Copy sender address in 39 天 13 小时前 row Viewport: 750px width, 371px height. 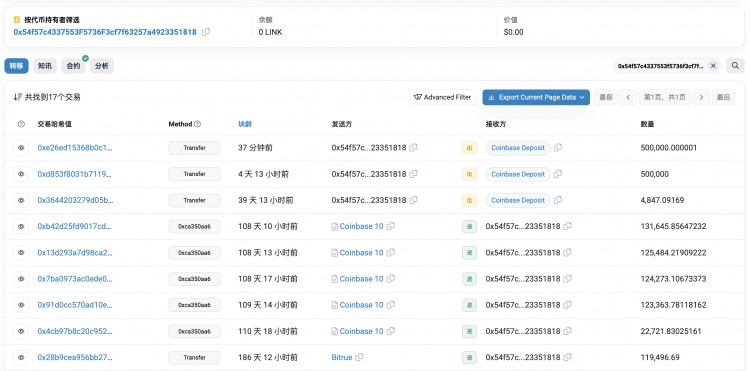413,200
